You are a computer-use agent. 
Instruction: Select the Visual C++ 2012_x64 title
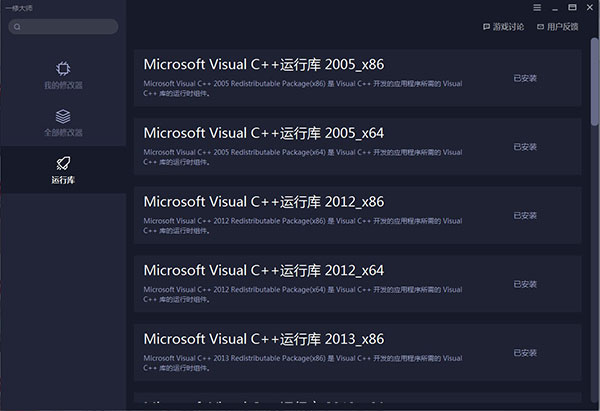263,271
